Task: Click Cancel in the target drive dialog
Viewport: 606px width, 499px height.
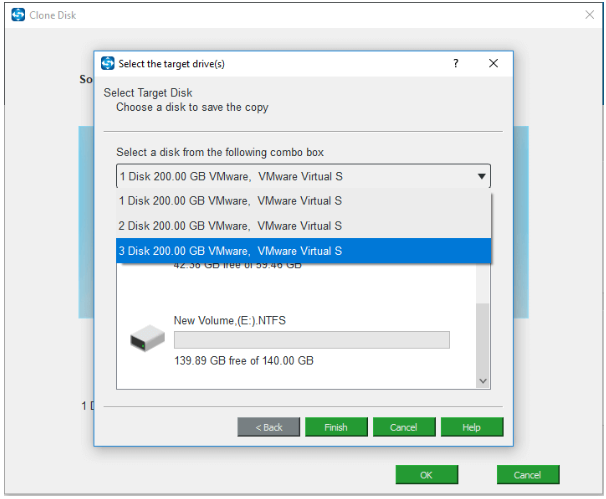Action: pos(404,427)
